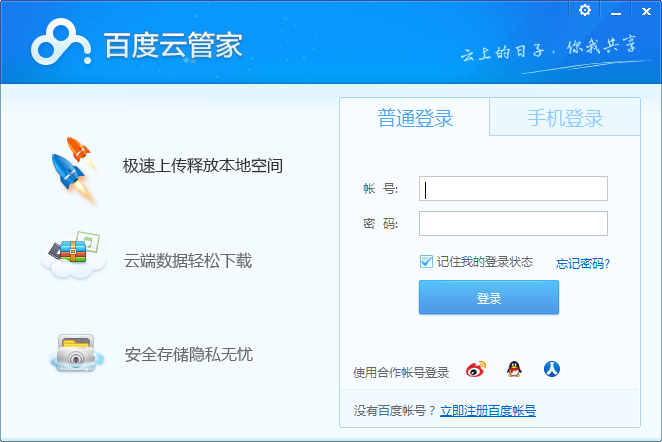662x442 pixels.
Task: Click 使用合作帐号登录 label
Action: pyautogui.click(x=401, y=372)
